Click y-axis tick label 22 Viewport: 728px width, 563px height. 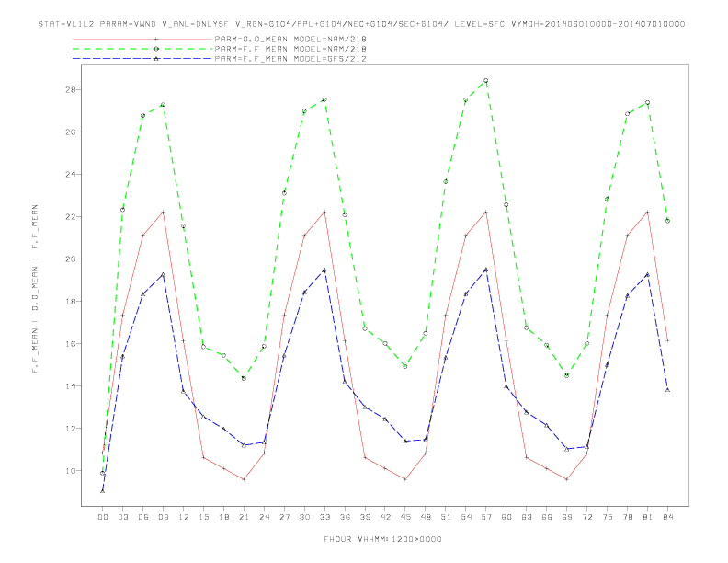click(x=71, y=216)
